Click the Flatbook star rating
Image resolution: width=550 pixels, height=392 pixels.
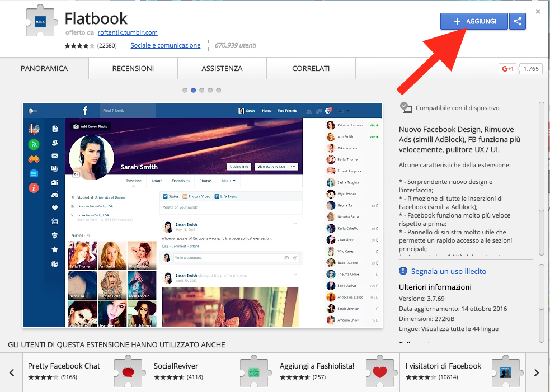coord(79,46)
